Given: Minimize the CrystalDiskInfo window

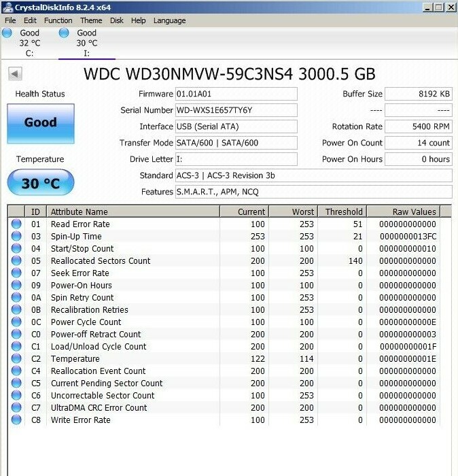Looking at the screenshot, I should (x=427, y=7).
